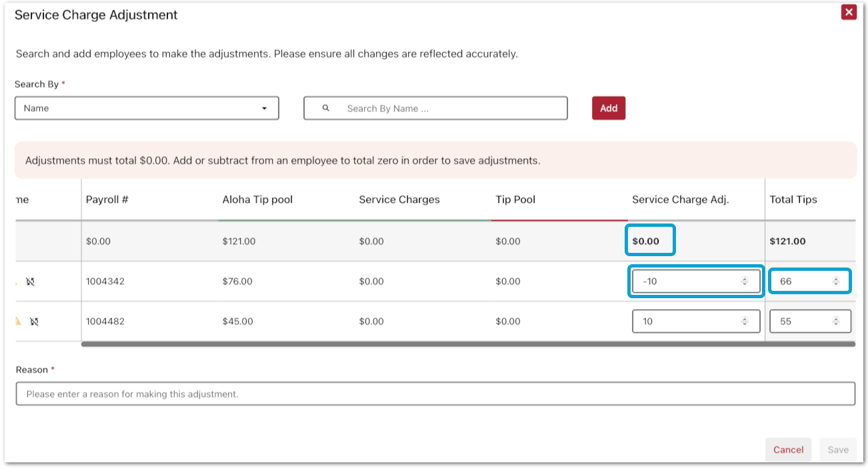Viewport: 868px width, 469px height.
Task: Click the 10 Service Charge Adj. field
Action: pyautogui.click(x=687, y=322)
